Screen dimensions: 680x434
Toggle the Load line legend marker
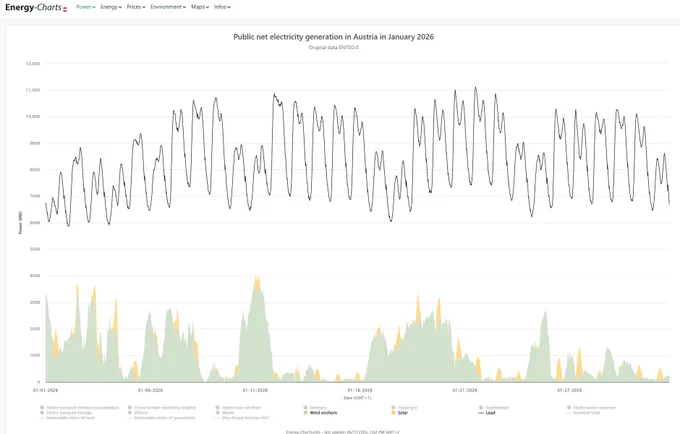point(487,413)
